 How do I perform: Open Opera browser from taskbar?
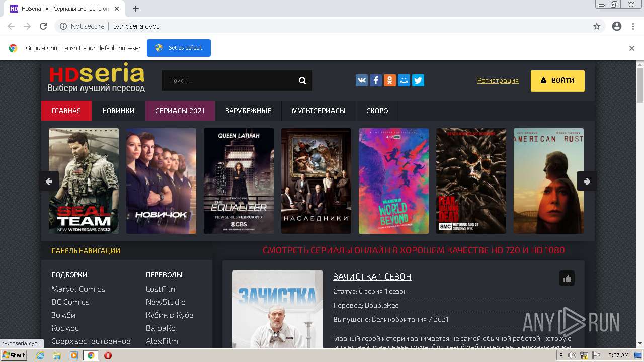pos(108,355)
